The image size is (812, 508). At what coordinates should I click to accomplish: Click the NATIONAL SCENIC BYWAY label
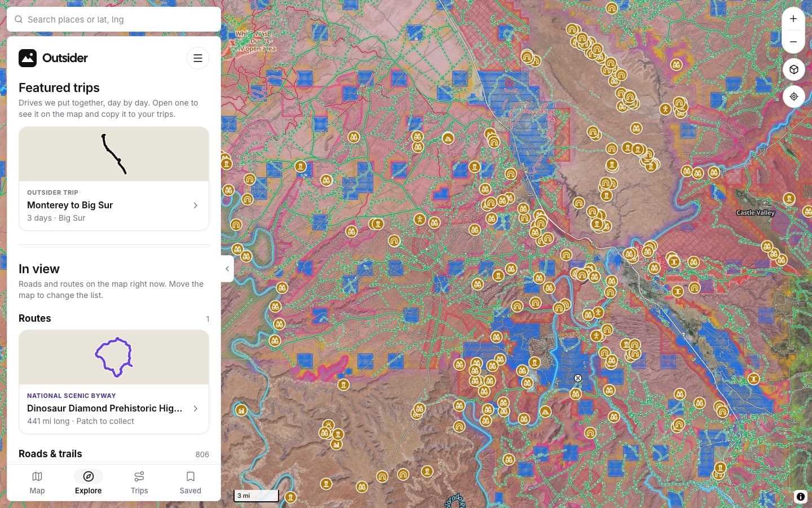72,396
